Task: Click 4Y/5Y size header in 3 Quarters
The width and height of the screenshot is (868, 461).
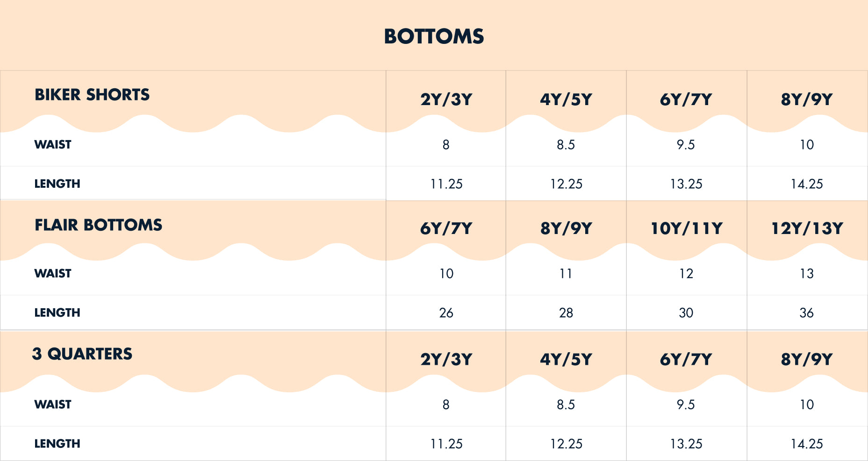Action: click(x=566, y=359)
